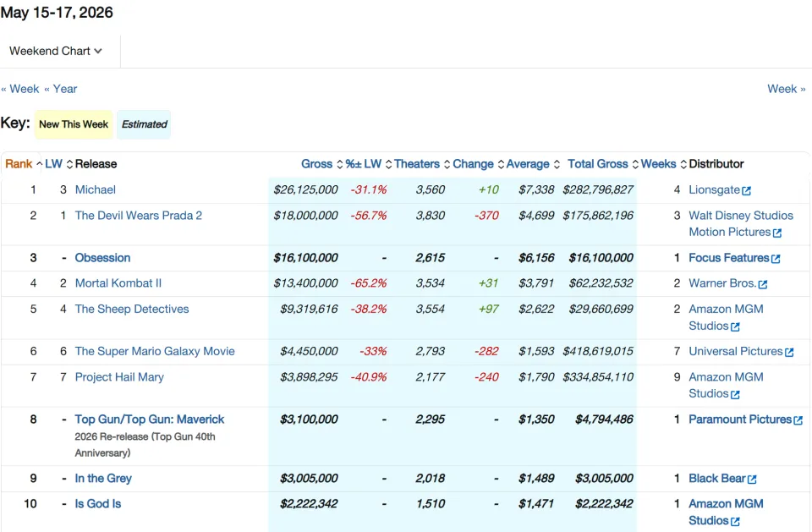Open Paramount Pictures external link icon
Viewport: 812px width, 532px height.
click(x=798, y=420)
